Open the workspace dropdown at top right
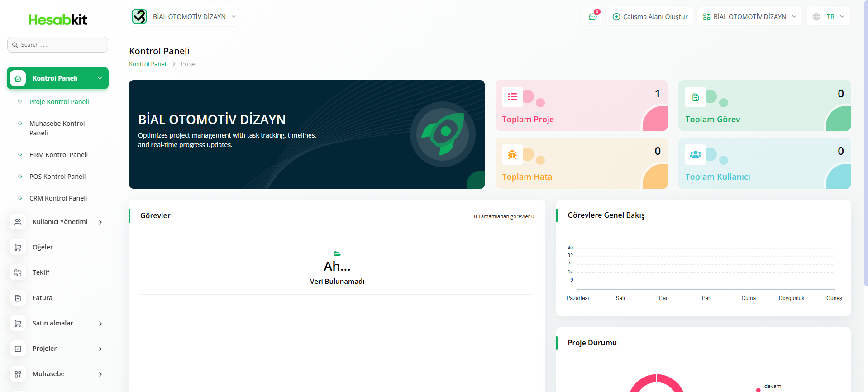 (749, 17)
